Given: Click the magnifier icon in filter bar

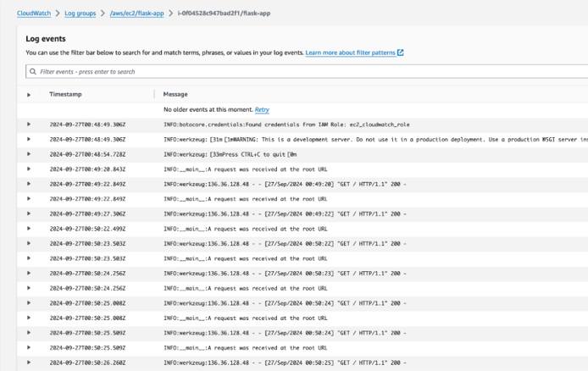Looking at the screenshot, I should point(32,72).
